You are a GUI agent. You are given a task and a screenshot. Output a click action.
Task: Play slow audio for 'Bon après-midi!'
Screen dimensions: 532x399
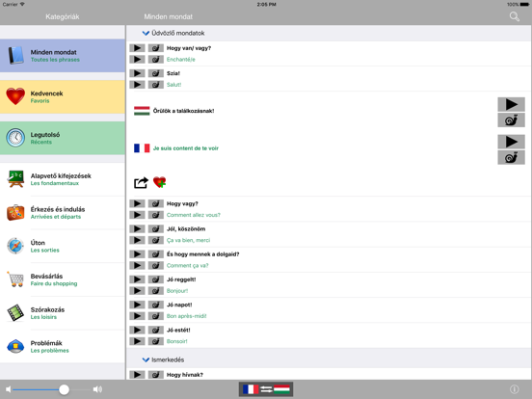(x=156, y=316)
